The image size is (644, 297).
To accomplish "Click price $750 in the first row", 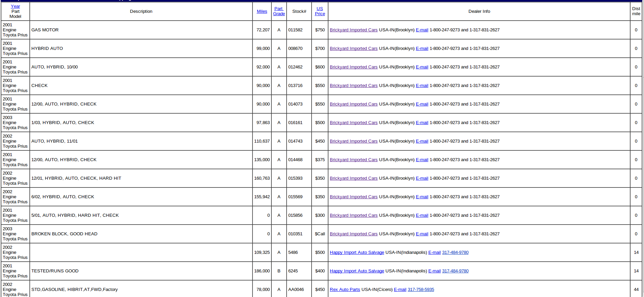I will point(320,30).
